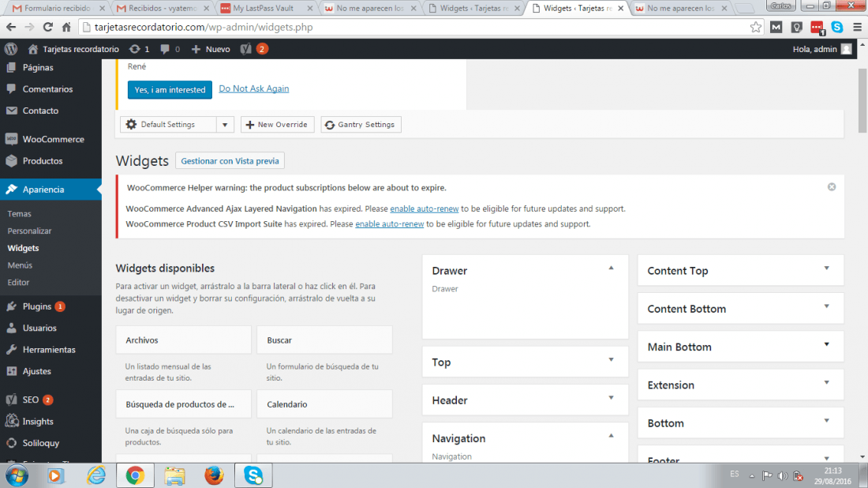The height and width of the screenshot is (488, 868).
Task: Open Action Center flag tray icon
Action: pyautogui.click(x=767, y=476)
